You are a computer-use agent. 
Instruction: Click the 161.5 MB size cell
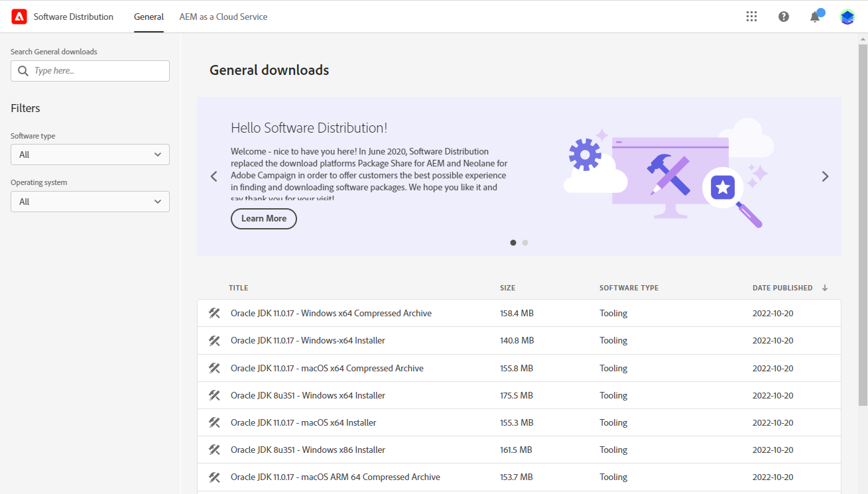[x=516, y=450]
